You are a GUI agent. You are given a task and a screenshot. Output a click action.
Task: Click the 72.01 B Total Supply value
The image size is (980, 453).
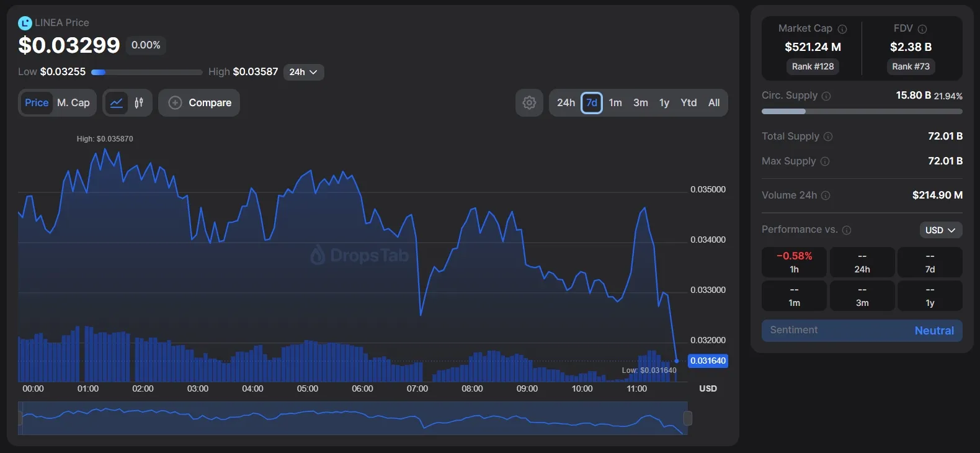coord(945,137)
